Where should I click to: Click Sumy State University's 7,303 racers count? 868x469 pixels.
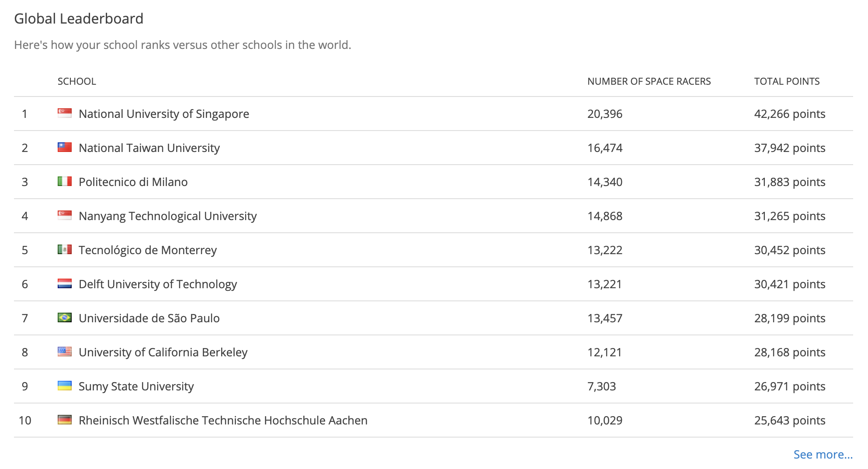601,386
